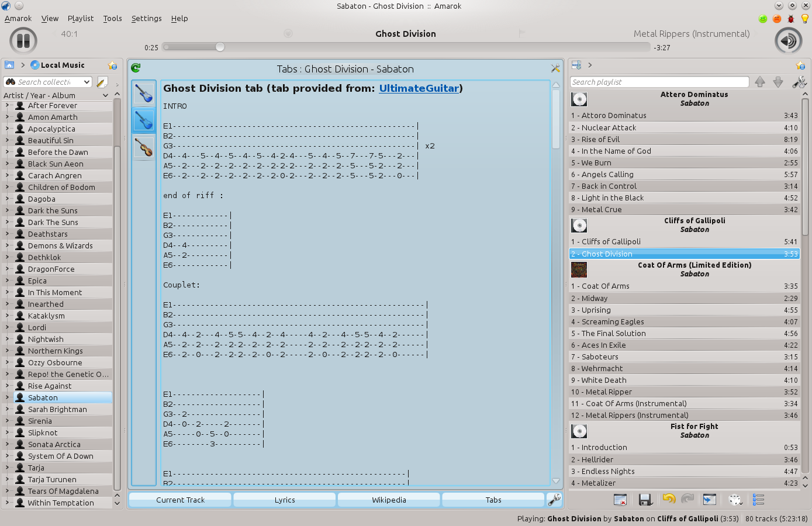Pause playback with the pause button
This screenshot has height=526, width=812.
(23, 41)
